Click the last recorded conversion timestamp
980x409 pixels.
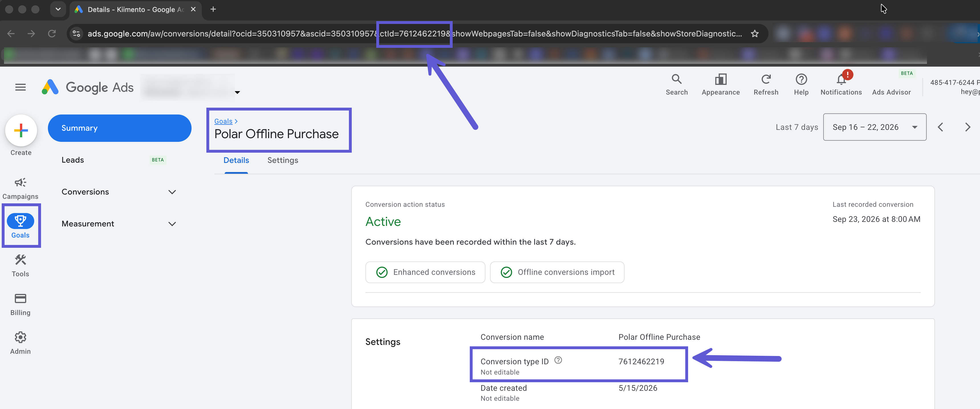(876, 219)
